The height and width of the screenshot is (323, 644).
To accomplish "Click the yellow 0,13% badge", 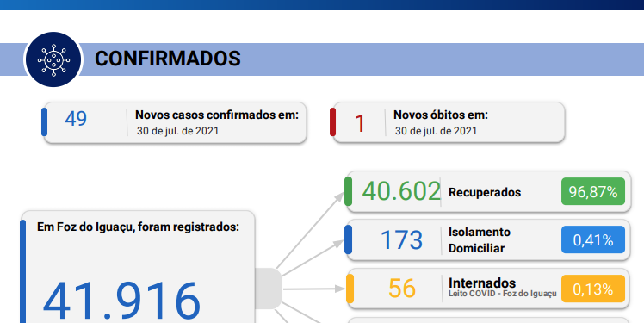I will 593,289.
